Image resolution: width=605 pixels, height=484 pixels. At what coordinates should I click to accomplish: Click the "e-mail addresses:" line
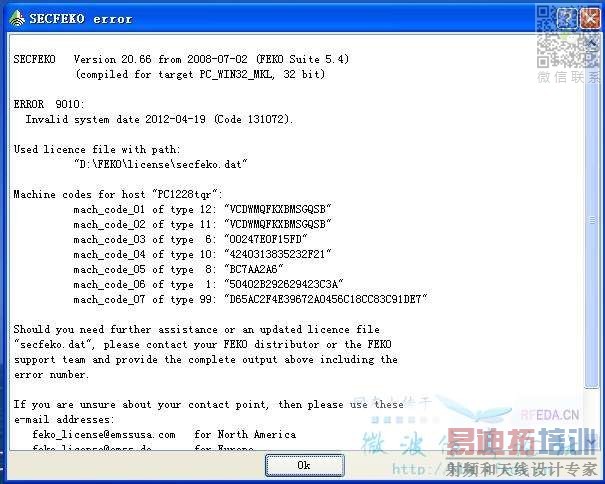tap(64, 420)
